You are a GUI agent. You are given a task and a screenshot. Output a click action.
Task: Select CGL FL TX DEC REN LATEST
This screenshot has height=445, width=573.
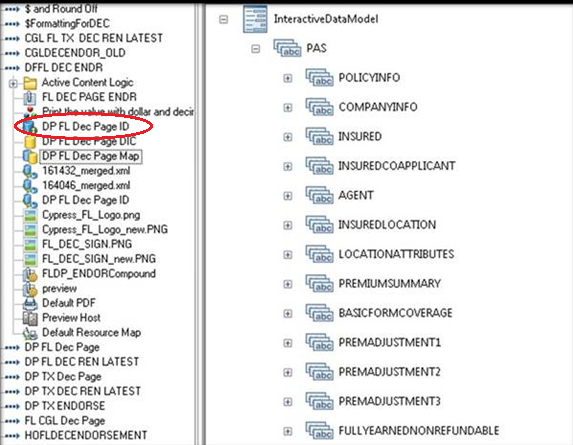pyautogui.click(x=94, y=38)
